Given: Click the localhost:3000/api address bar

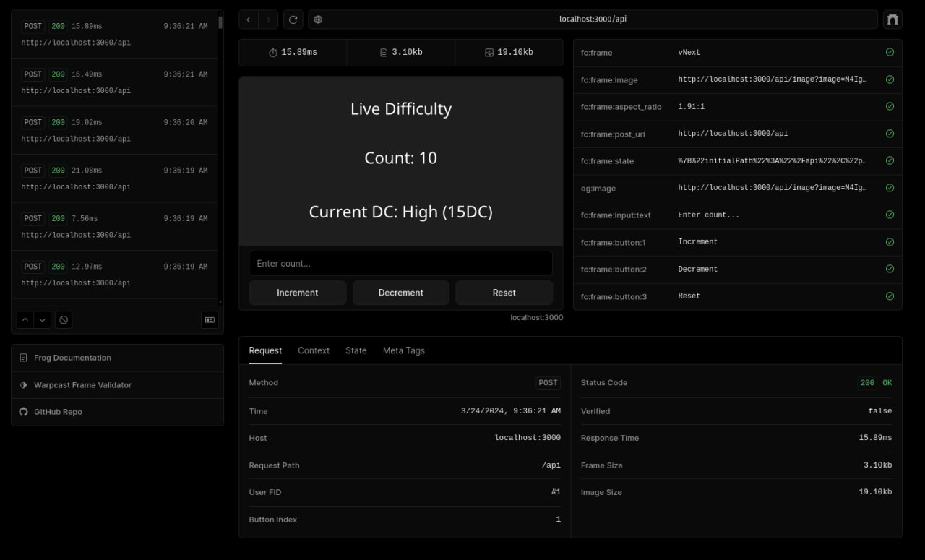Looking at the screenshot, I should pyautogui.click(x=593, y=20).
